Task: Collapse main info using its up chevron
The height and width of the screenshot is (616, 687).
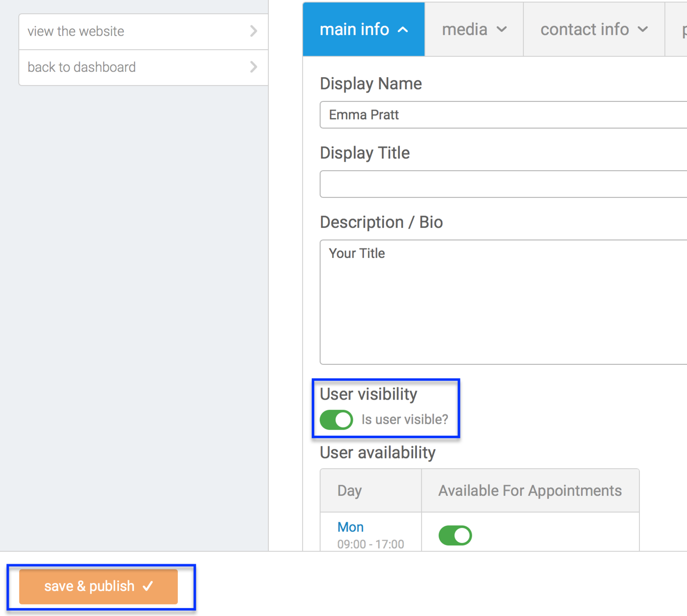Action: click(403, 30)
